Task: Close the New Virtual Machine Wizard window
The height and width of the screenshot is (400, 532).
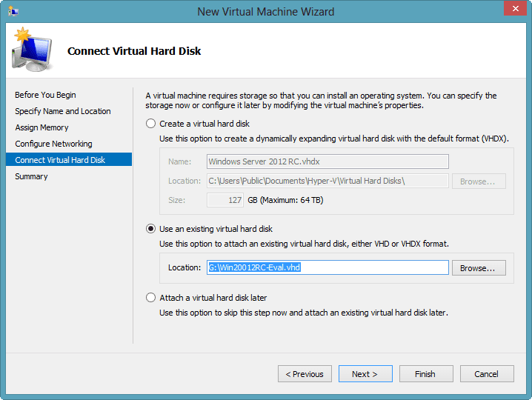Action: pos(515,8)
